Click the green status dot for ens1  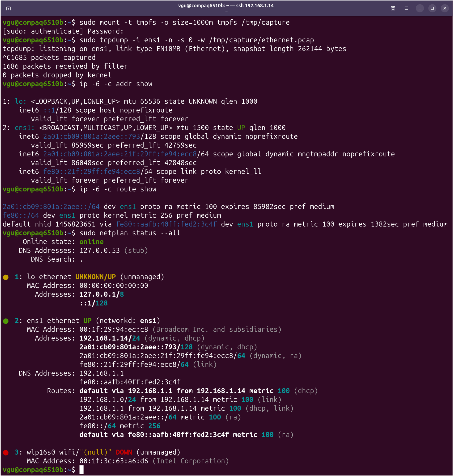coord(6,321)
